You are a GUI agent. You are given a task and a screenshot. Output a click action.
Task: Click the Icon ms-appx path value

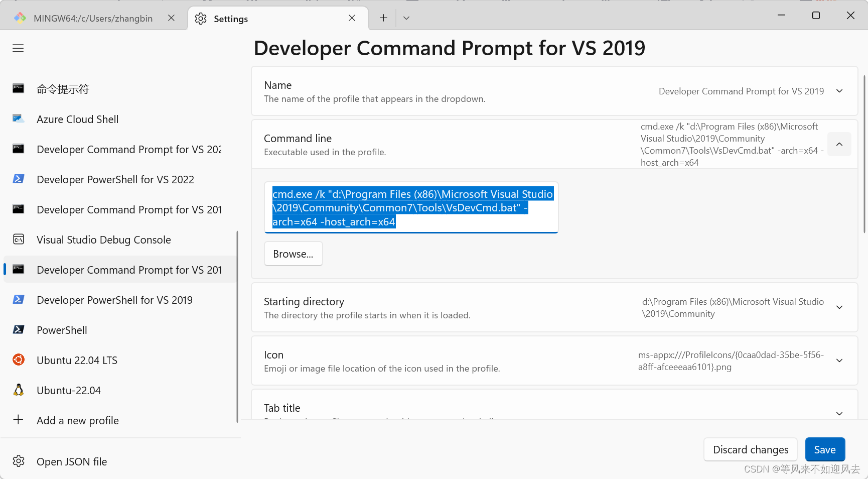[x=731, y=361]
